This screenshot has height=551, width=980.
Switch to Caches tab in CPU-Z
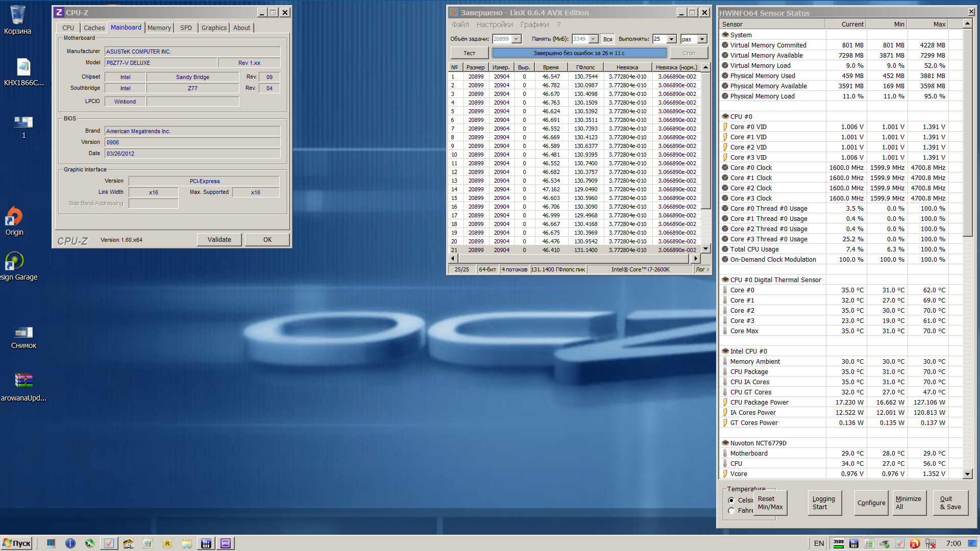pyautogui.click(x=94, y=28)
